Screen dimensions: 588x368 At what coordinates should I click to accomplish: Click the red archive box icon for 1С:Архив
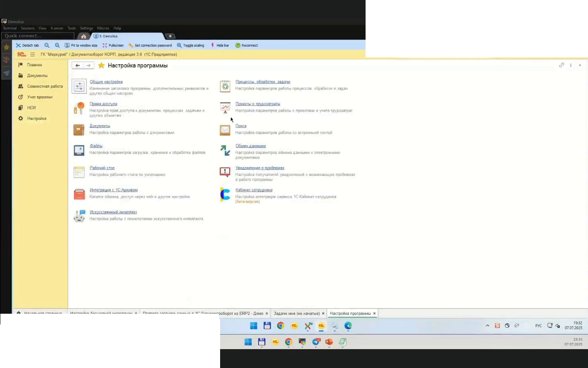tap(79, 194)
